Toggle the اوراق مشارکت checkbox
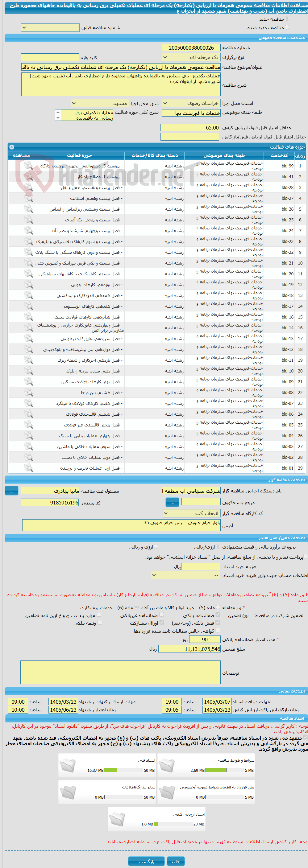This screenshot has height=868, width=308. 162,622
